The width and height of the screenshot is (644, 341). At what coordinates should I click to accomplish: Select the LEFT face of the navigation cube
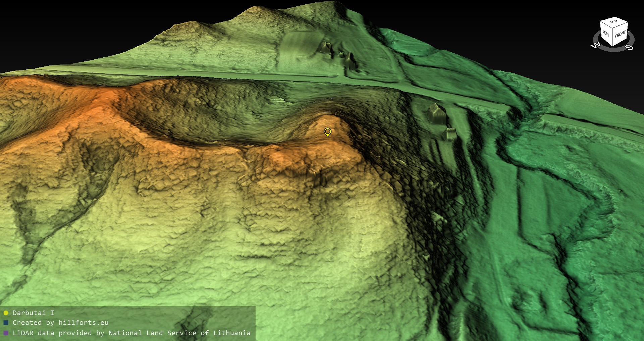pos(606,34)
